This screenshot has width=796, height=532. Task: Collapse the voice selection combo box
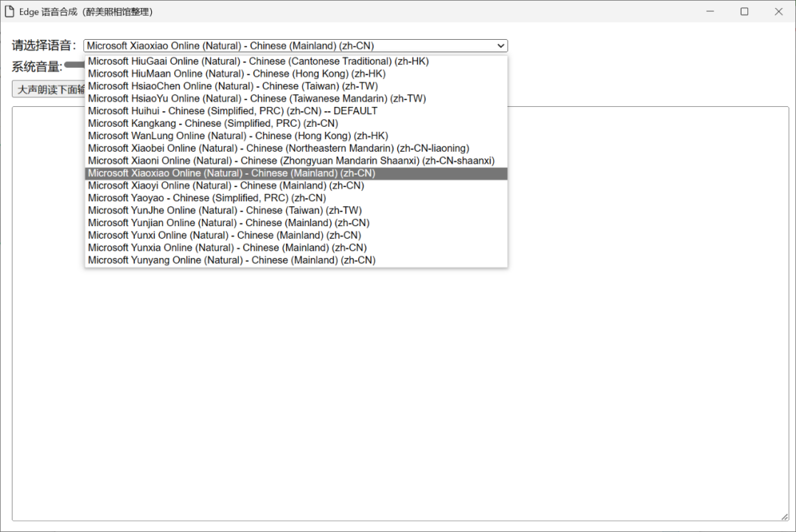click(x=296, y=46)
